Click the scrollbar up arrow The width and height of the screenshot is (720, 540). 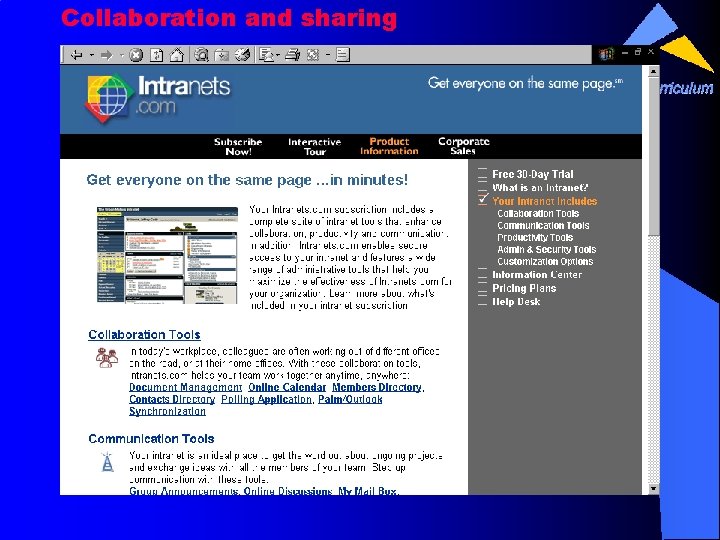653,71
